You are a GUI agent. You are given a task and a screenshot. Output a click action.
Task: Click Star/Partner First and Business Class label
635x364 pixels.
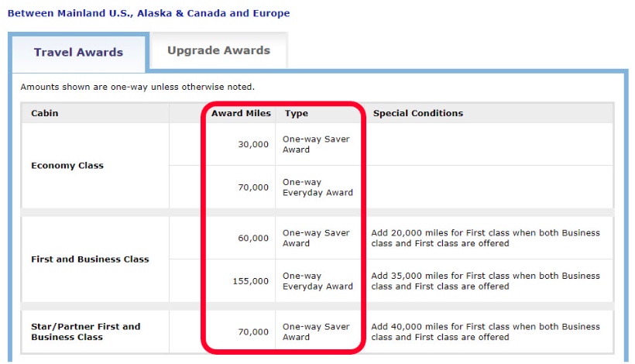86,331
